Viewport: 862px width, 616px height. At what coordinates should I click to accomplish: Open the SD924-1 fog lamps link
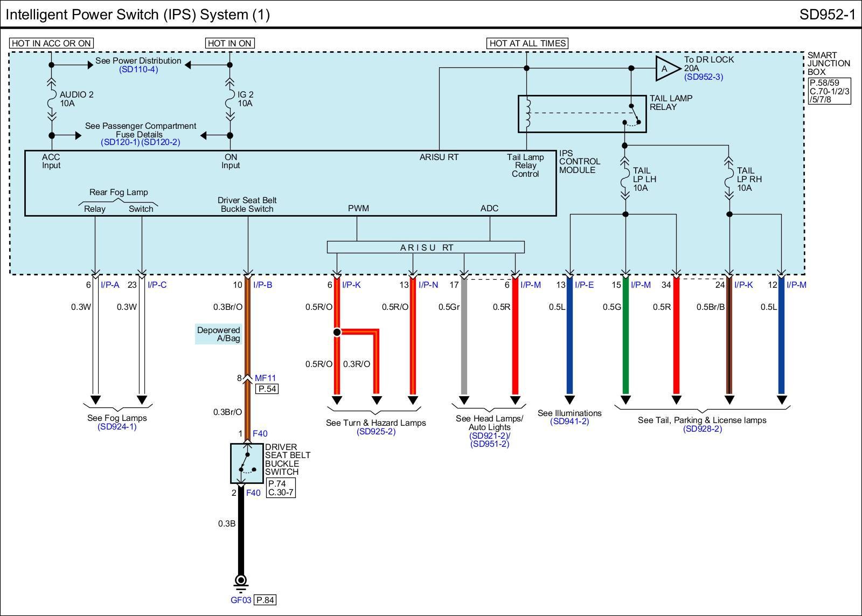[117, 427]
